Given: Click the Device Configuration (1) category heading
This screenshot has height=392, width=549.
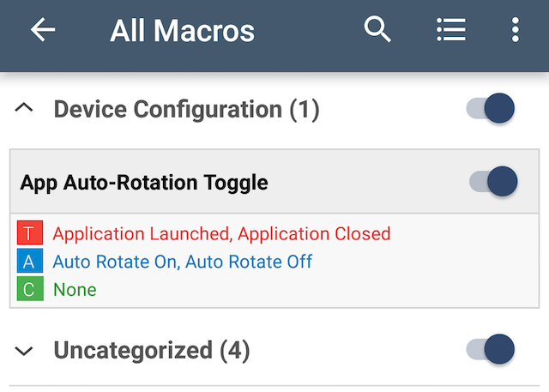Looking at the screenshot, I should pyautogui.click(x=186, y=110).
